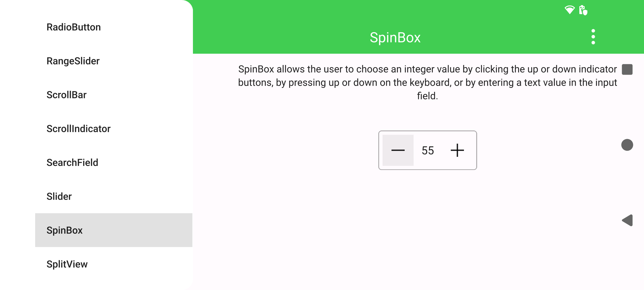Click the empty area below the SpinBox control
644x290 pixels.
[x=427, y=228]
